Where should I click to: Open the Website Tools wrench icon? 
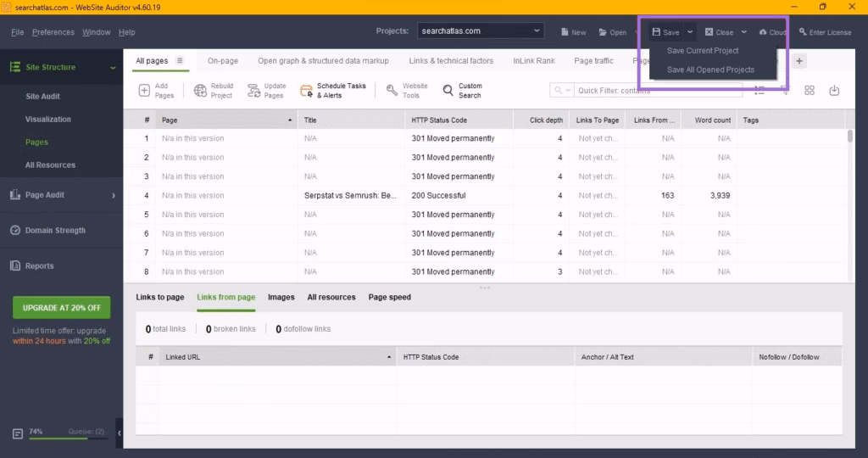pos(392,91)
